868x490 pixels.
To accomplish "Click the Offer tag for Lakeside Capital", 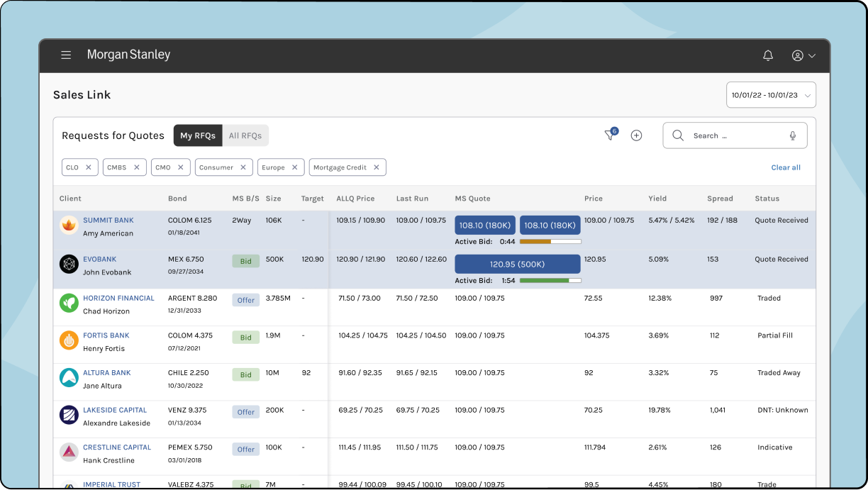I will click(x=246, y=412).
